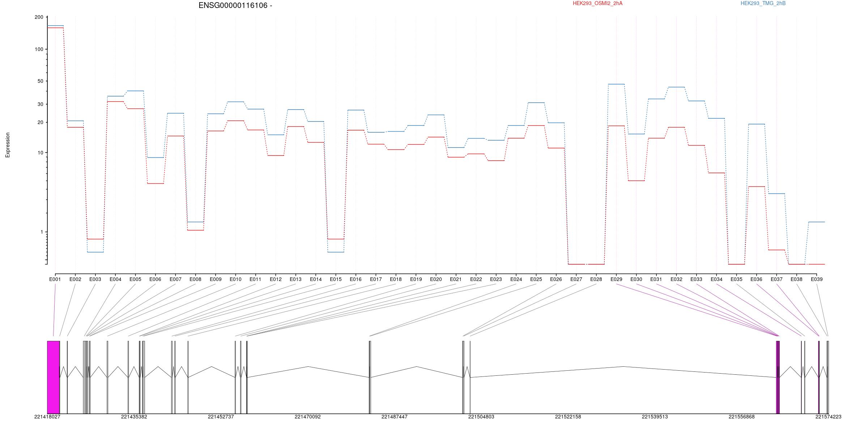Click genomic coordinate 221418027

pyautogui.click(x=47, y=417)
